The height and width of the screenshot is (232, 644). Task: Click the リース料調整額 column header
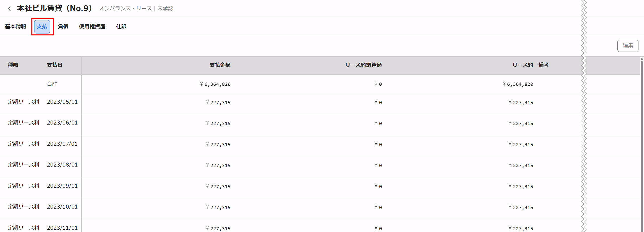pyautogui.click(x=363, y=65)
